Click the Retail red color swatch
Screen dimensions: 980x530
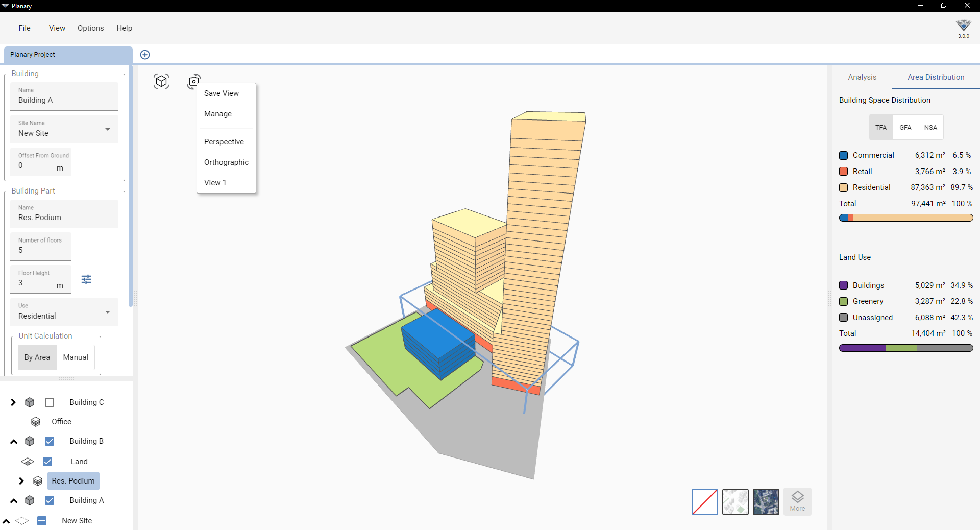(x=844, y=172)
